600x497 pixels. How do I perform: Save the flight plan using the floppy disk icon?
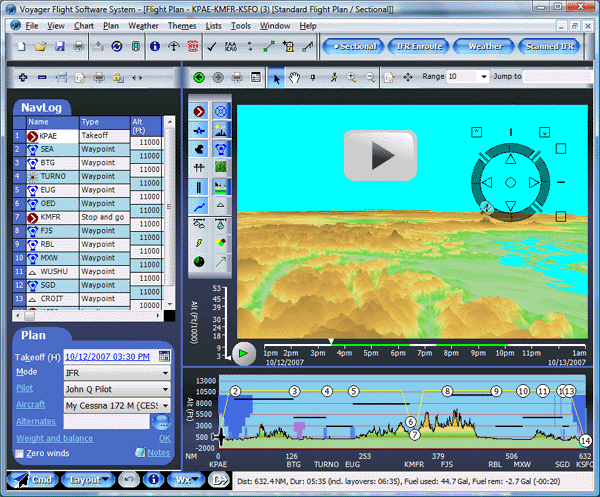(x=60, y=47)
